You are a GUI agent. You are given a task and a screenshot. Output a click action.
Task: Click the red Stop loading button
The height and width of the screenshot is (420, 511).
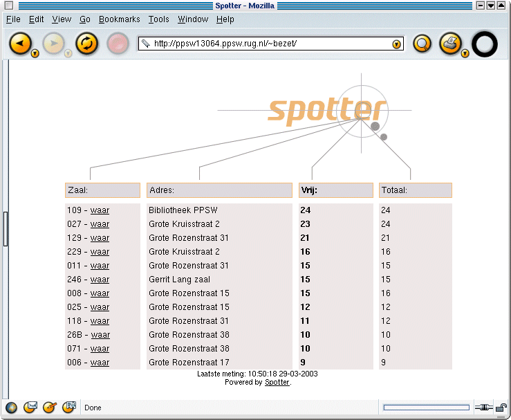(x=118, y=44)
